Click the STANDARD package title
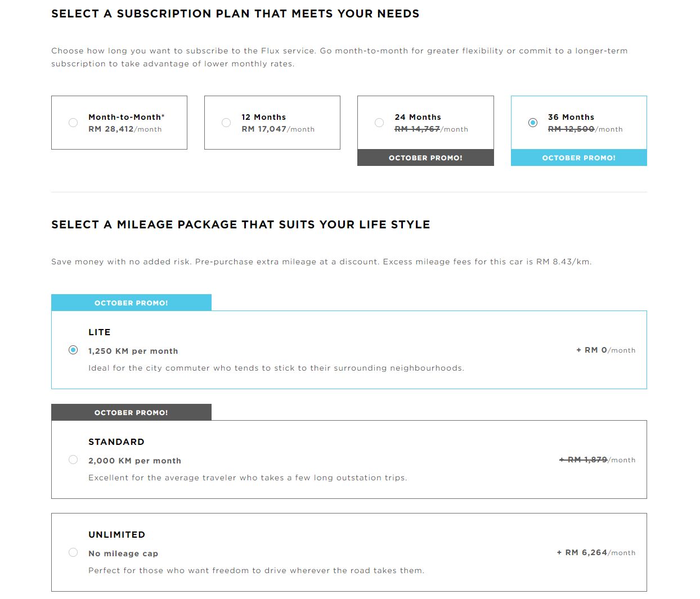Screen dimensions: 700x599 pos(116,442)
